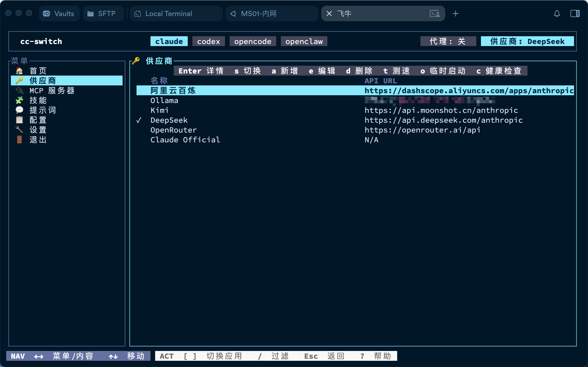Click the api.deepseek.com URL
The width and height of the screenshot is (588, 367).
click(x=443, y=120)
